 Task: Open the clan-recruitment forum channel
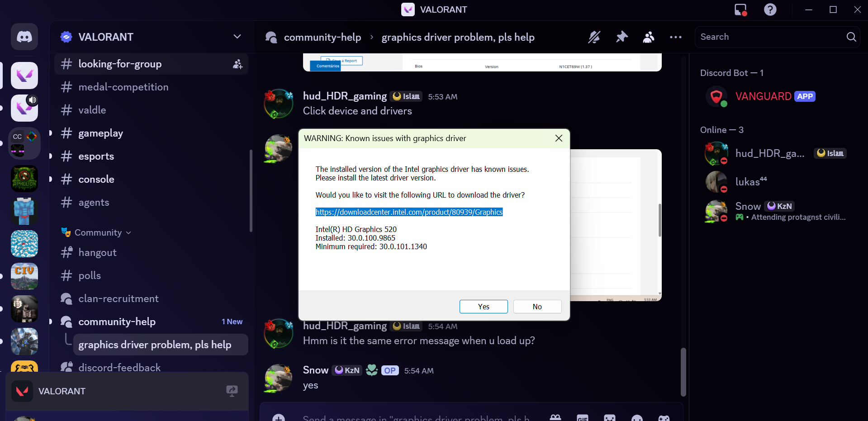point(151,298)
